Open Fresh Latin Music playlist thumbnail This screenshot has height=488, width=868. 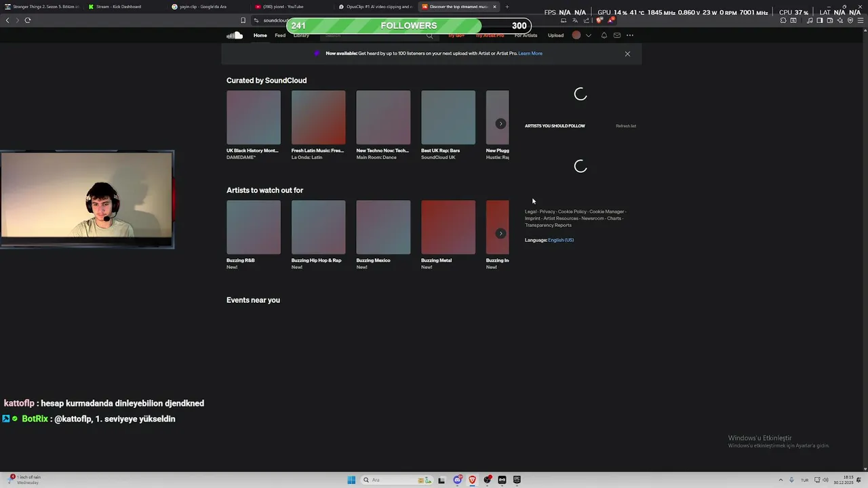(319, 117)
